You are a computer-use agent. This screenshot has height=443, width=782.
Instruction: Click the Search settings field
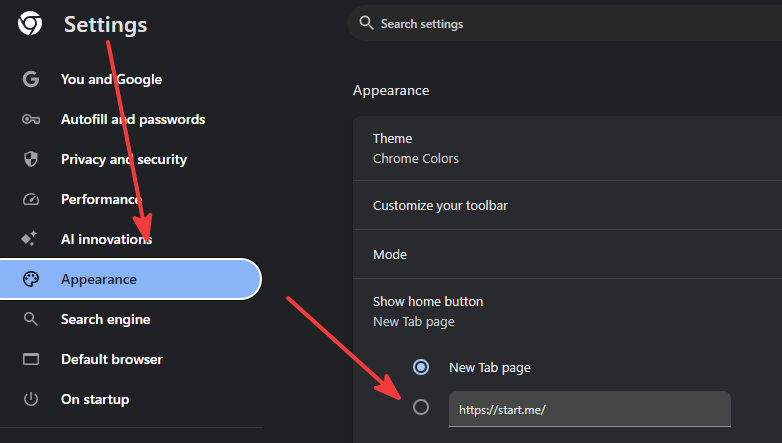(565, 23)
